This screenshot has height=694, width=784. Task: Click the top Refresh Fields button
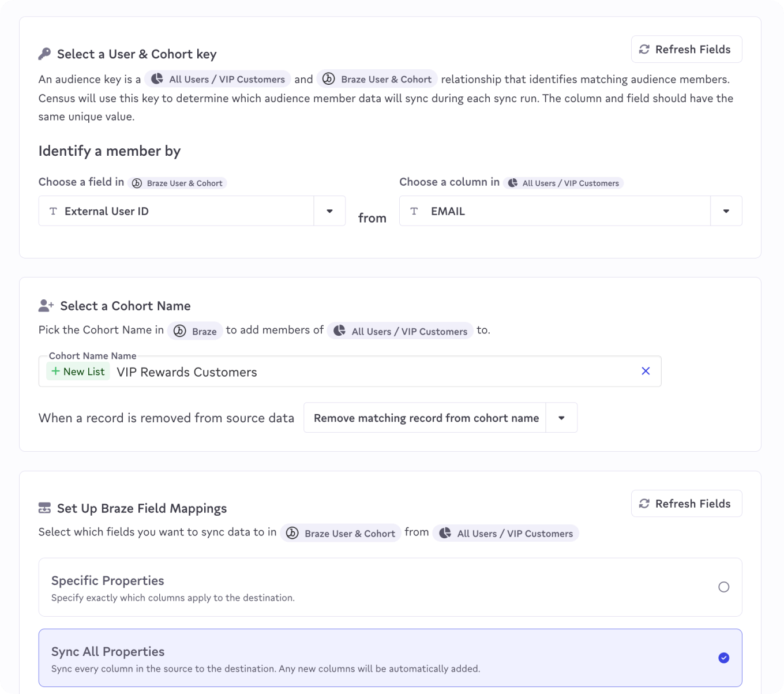[686, 50]
